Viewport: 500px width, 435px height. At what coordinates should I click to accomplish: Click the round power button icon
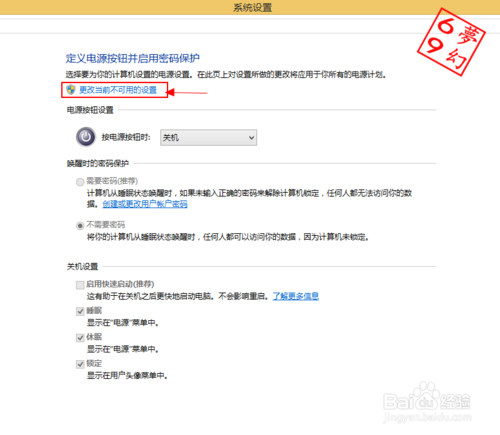coord(86,137)
